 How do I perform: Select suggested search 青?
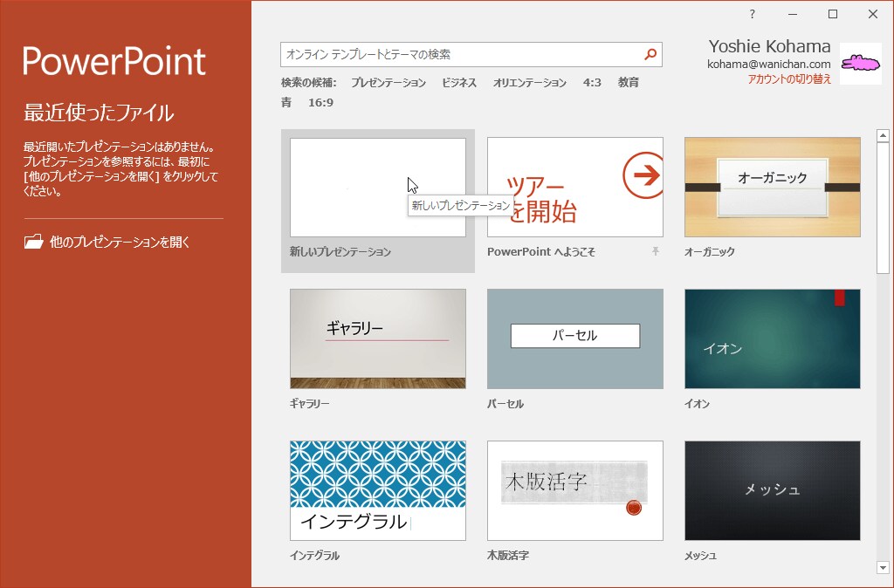tap(286, 103)
